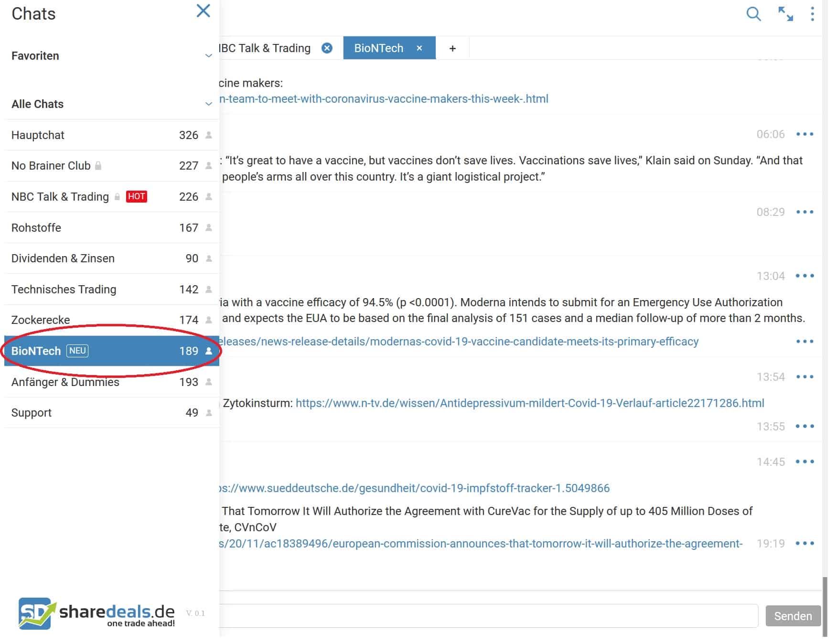836x644 pixels.
Task: Collapse the Alle Chats section
Action: [208, 104]
